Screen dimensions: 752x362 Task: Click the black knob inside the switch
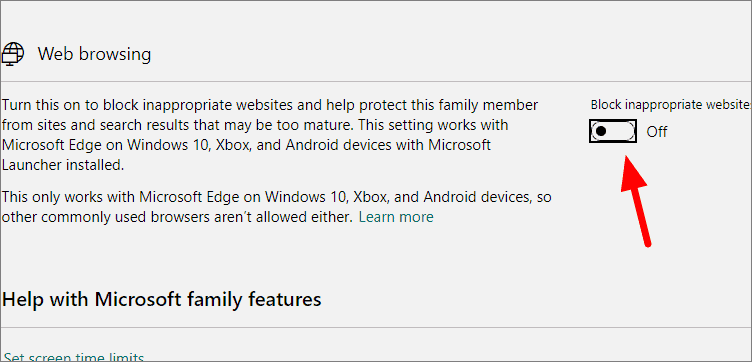coord(600,131)
